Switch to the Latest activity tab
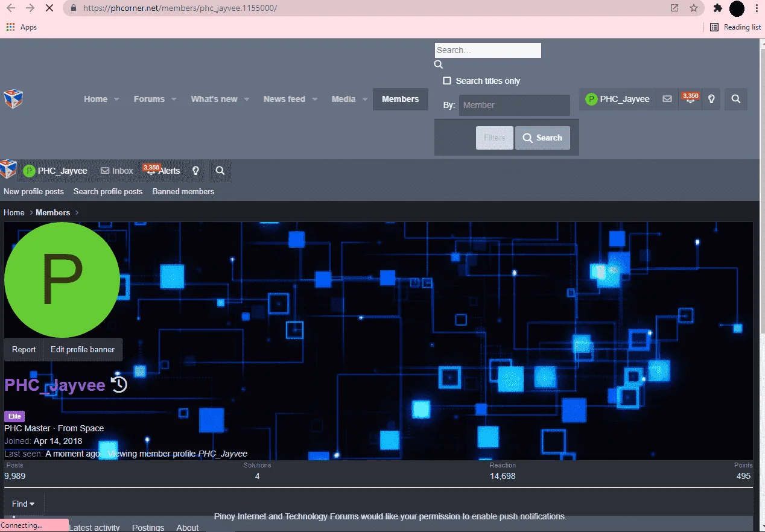Image resolution: width=765 pixels, height=532 pixels. click(95, 528)
